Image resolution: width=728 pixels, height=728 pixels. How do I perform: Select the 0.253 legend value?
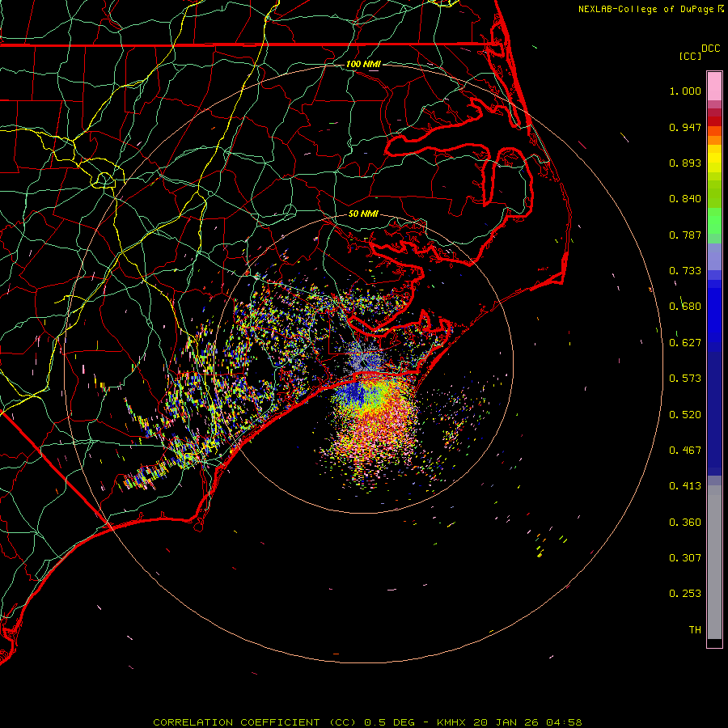pyautogui.click(x=685, y=594)
